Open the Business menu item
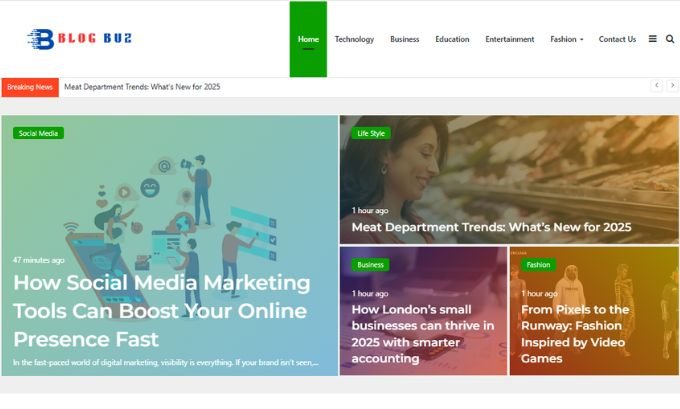 (x=405, y=39)
